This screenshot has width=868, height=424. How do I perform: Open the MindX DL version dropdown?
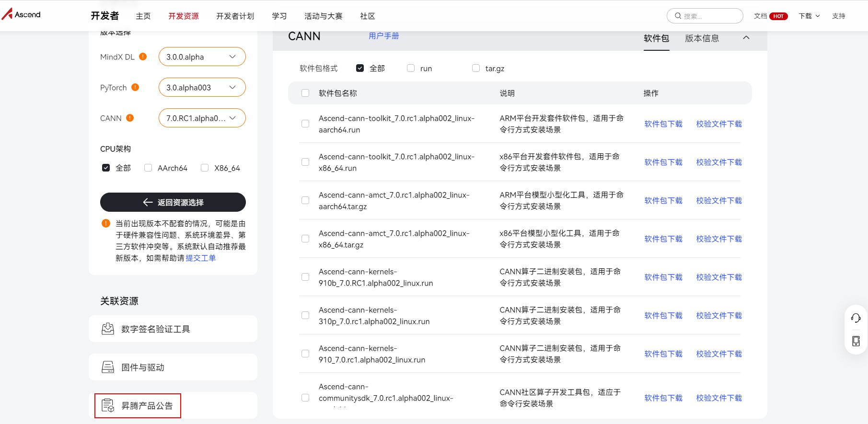(x=202, y=57)
